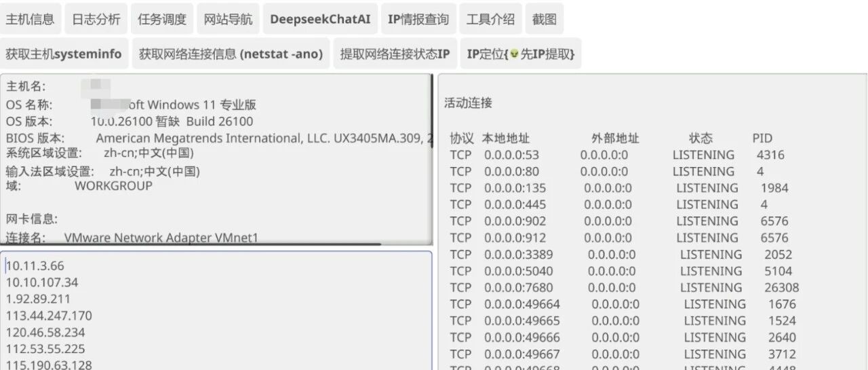Image resolution: width=868 pixels, height=370 pixels.
Task: Select IP 10.10.107.34 in the list
Action: click(42, 282)
